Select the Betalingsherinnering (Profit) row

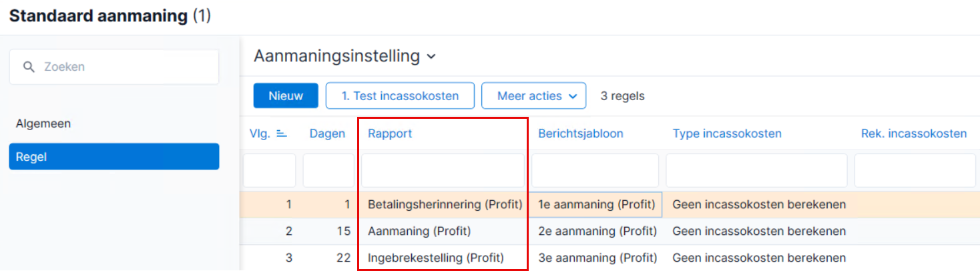609,204
